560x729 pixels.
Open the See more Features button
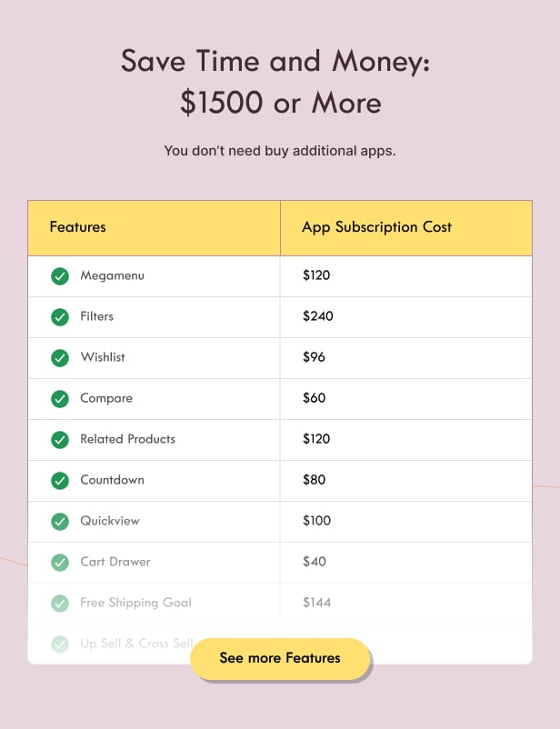[x=280, y=658]
